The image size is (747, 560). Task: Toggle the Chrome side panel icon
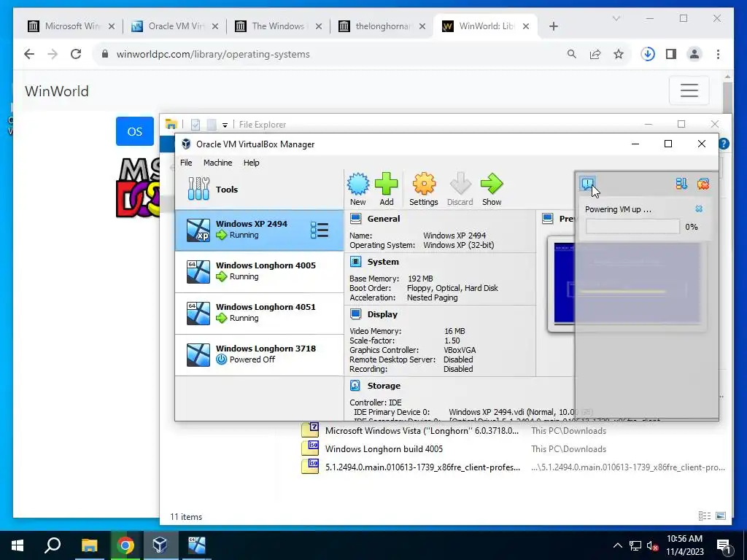pyautogui.click(x=671, y=54)
